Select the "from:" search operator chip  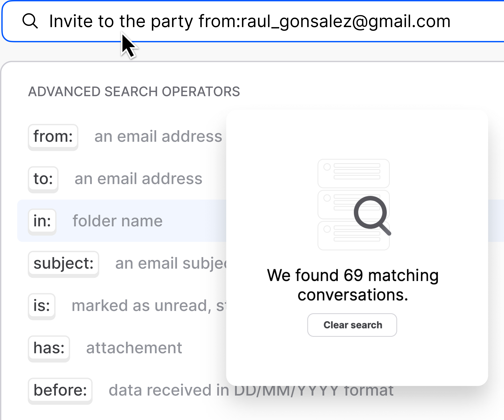[53, 136]
